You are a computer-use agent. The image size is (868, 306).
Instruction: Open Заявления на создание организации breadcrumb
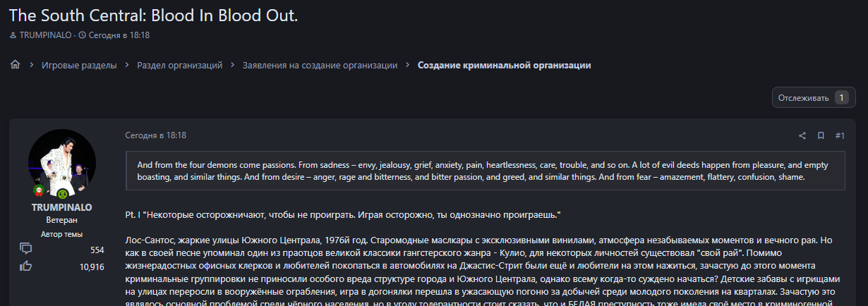coord(320,65)
